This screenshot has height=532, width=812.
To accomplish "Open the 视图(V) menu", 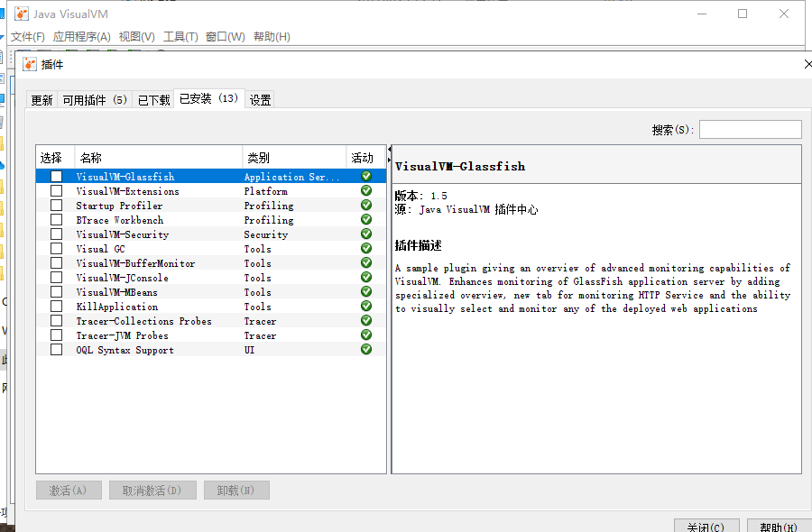I will coord(137,37).
